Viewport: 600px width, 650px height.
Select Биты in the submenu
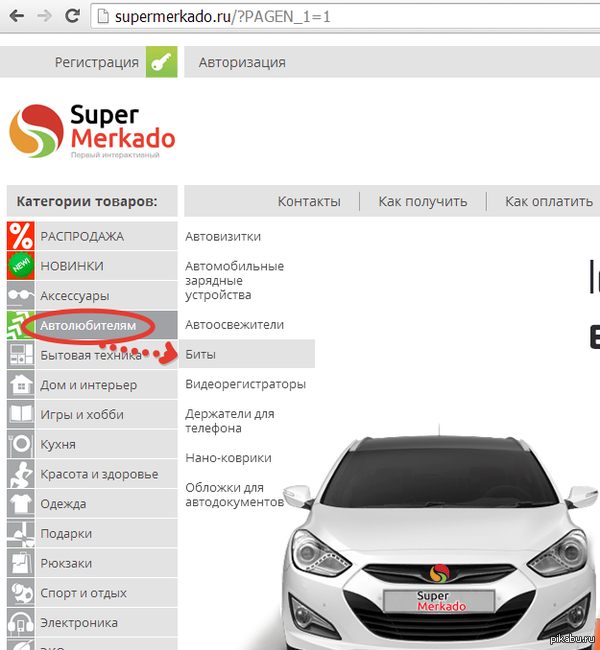[x=201, y=354]
